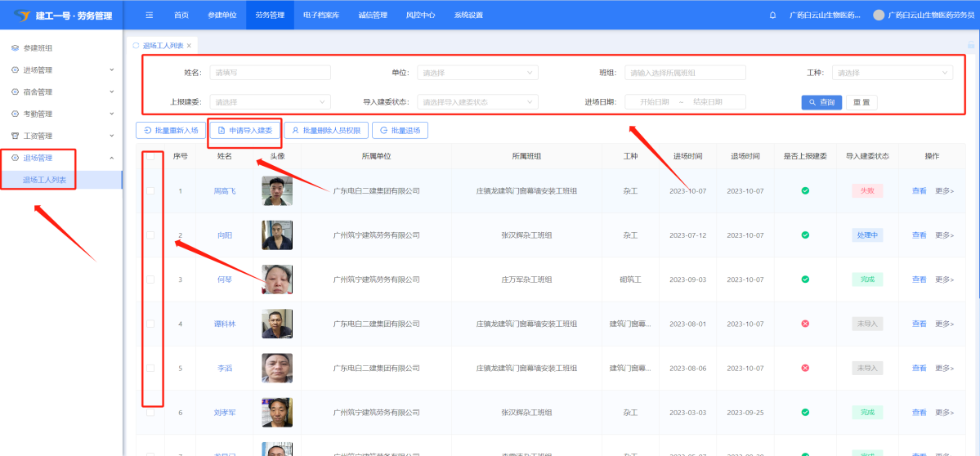Open the 工种 dropdown filter
Screen dimensions: 980x456
click(x=892, y=73)
